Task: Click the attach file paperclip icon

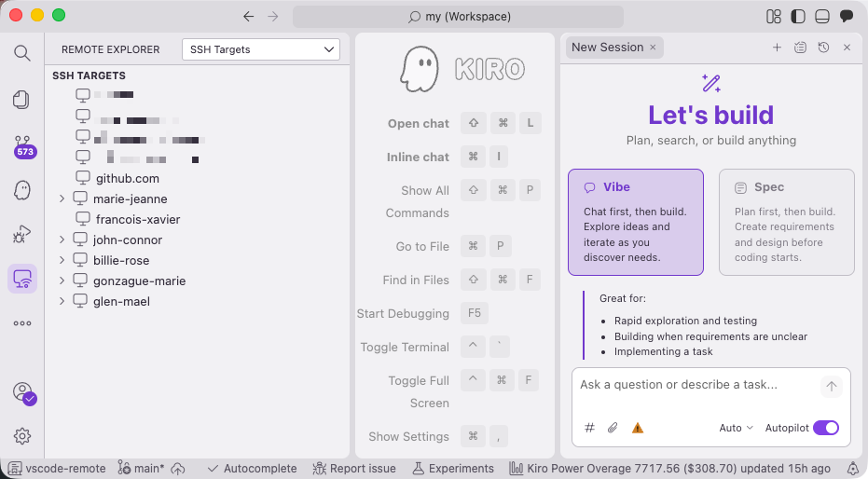Action: tap(613, 428)
